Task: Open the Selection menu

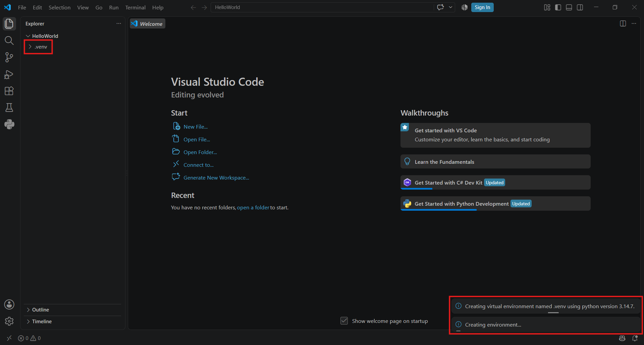Action: pyautogui.click(x=59, y=7)
